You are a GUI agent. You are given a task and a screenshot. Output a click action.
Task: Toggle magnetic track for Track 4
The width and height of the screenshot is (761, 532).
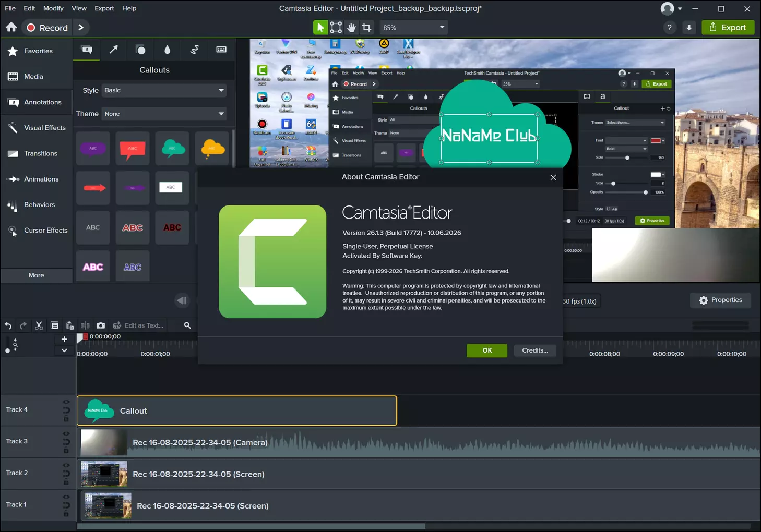click(x=66, y=410)
